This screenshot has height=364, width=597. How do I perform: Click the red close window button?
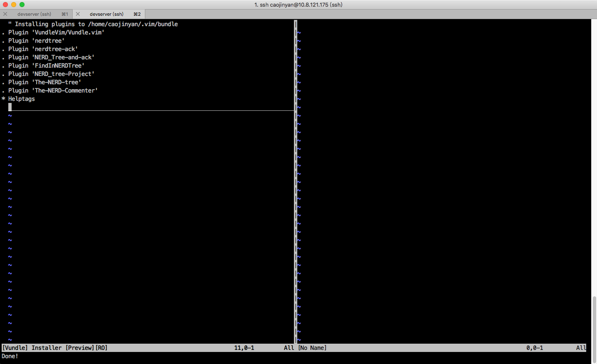[5, 5]
